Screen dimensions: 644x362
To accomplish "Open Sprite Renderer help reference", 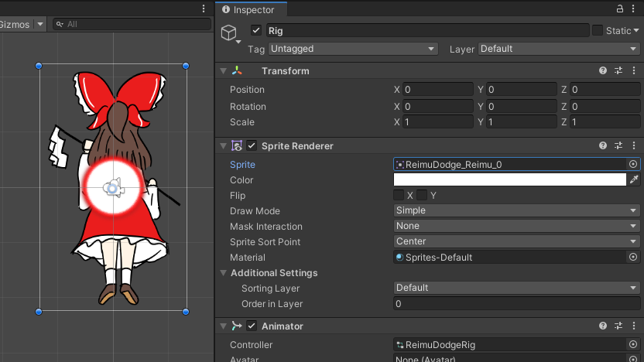I will coord(603,145).
